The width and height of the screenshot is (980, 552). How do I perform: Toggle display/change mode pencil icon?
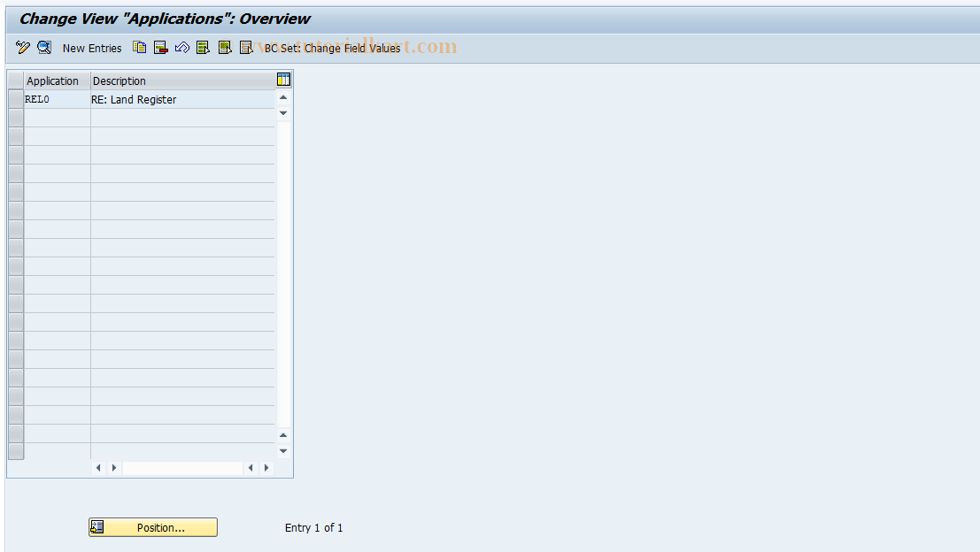22,48
